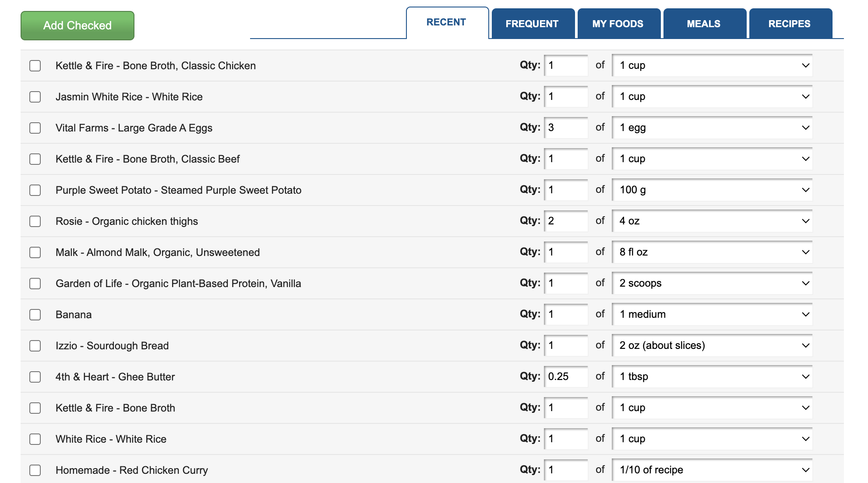Check the plain Kettle & Fire Bone Broth
The width and height of the screenshot is (868, 483).
tap(35, 408)
